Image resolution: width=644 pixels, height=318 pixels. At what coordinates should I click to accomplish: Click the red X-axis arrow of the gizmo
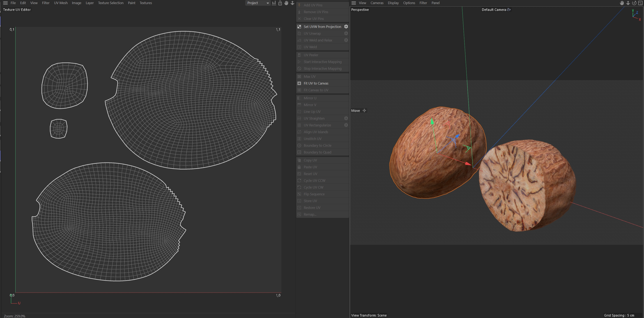click(467, 163)
